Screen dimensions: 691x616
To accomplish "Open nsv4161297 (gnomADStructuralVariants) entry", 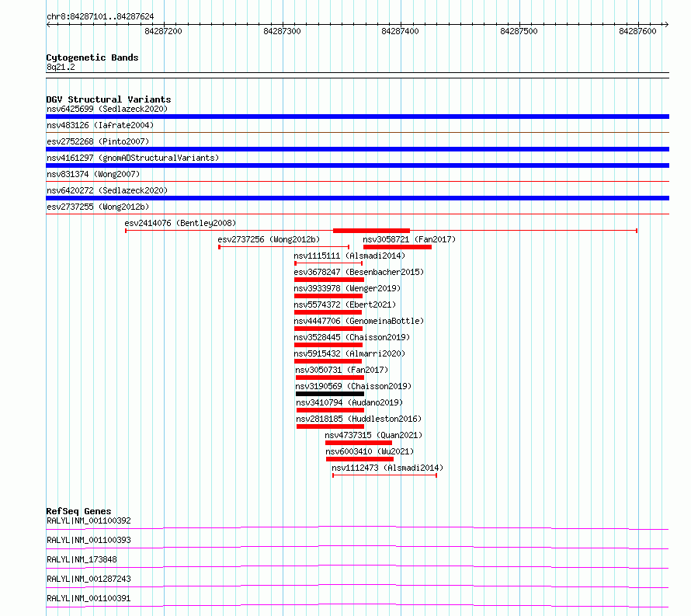I will [x=133, y=158].
